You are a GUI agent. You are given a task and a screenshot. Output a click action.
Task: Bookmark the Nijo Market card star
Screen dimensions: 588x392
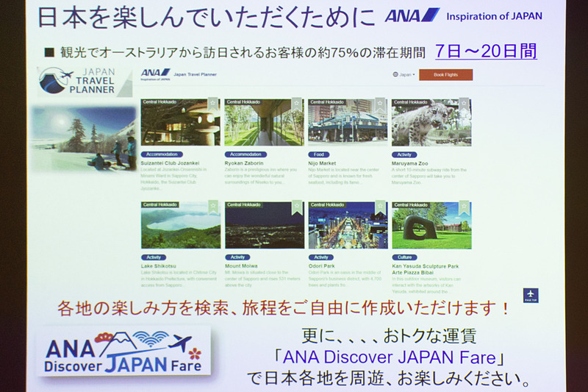(380, 103)
